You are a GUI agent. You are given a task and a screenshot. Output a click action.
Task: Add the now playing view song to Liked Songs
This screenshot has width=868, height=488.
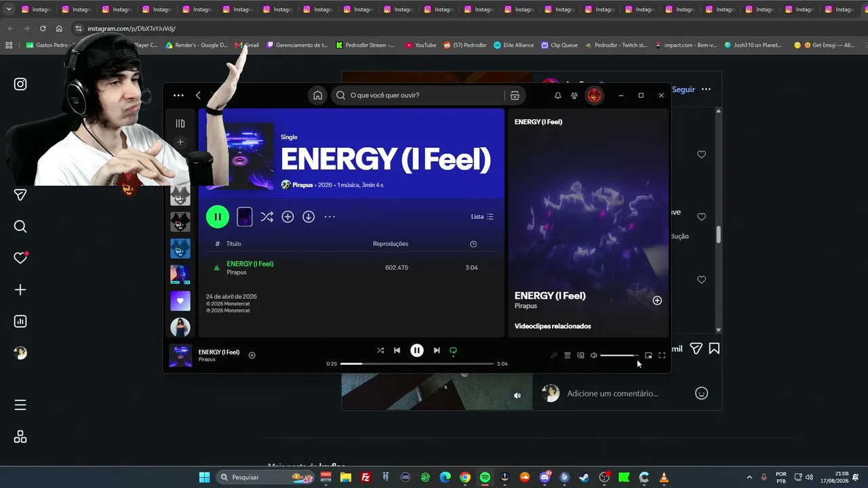click(657, 300)
